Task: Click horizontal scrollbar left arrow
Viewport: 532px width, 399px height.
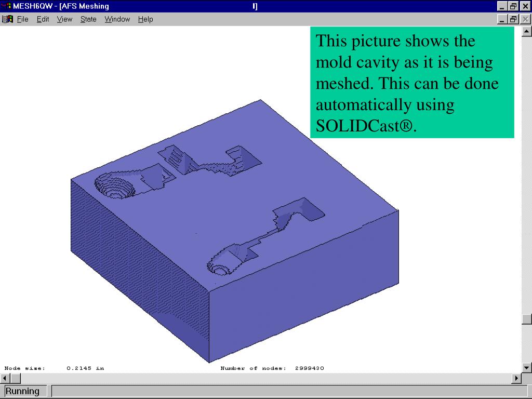Action: pos(5,378)
